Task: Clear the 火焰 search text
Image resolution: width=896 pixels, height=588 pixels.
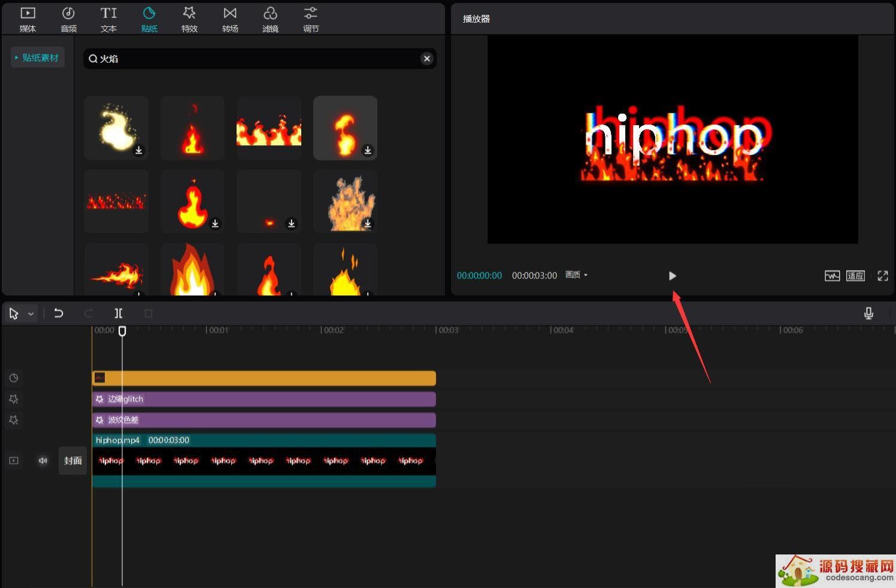Action: (426, 59)
